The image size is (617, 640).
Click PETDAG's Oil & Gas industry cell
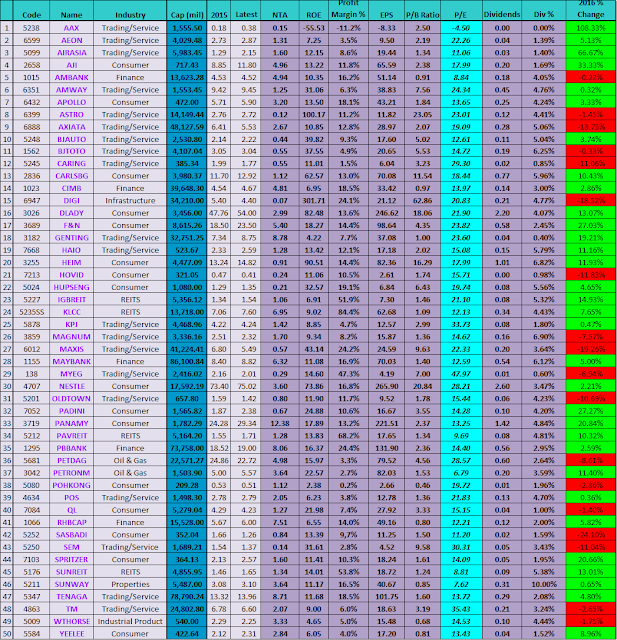(x=130, y=461)
